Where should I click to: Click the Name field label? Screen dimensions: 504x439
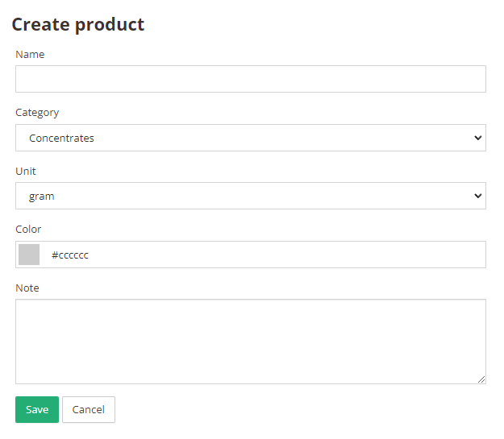[30, 54]
